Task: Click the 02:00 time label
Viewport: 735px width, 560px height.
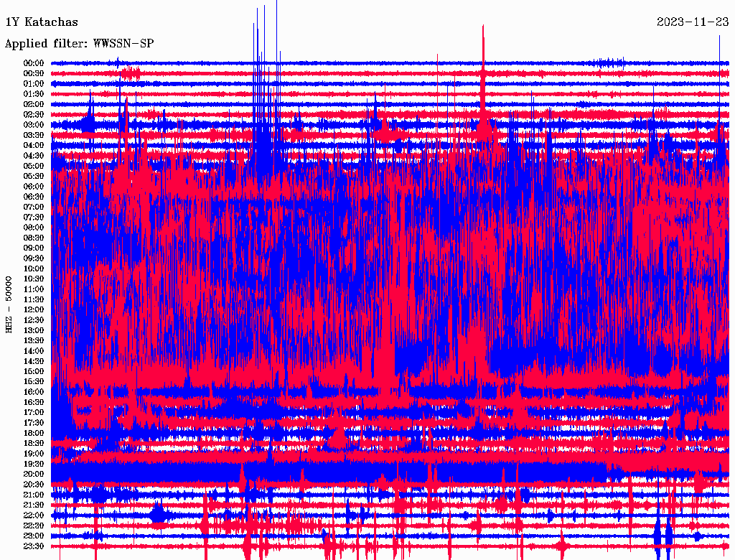Action: pyautogui.click(x=34, y=104)
